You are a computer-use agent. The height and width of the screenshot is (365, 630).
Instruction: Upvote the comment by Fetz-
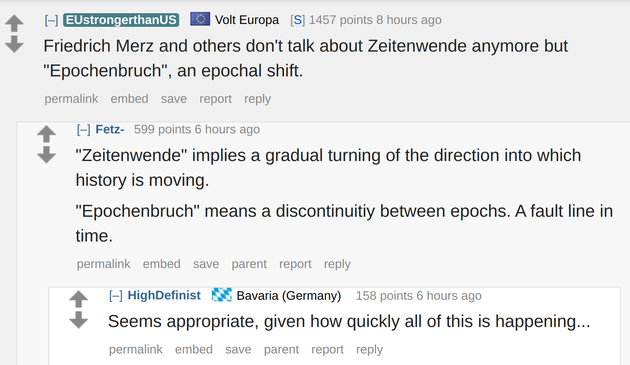tap(46, 134)
